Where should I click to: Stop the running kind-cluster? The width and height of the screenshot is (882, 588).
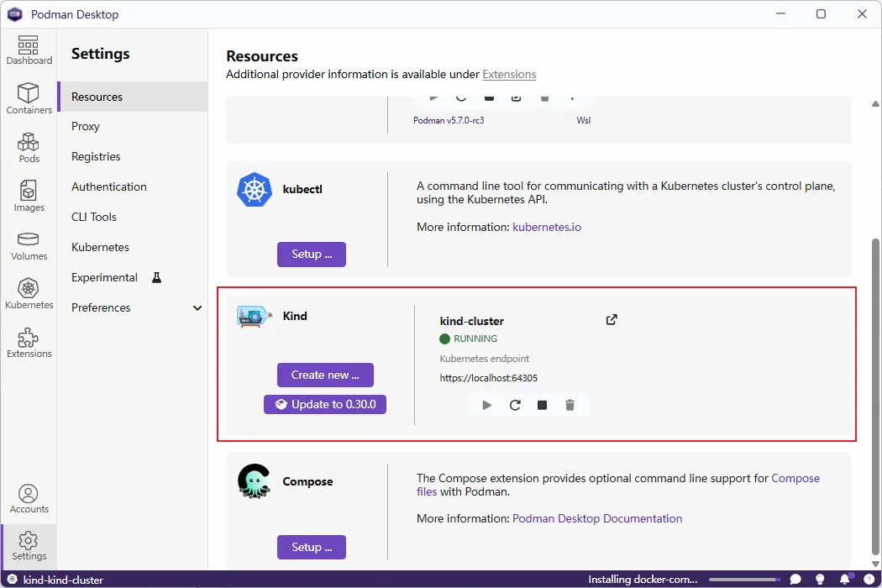pyautogui.click(x=542, y=404)
